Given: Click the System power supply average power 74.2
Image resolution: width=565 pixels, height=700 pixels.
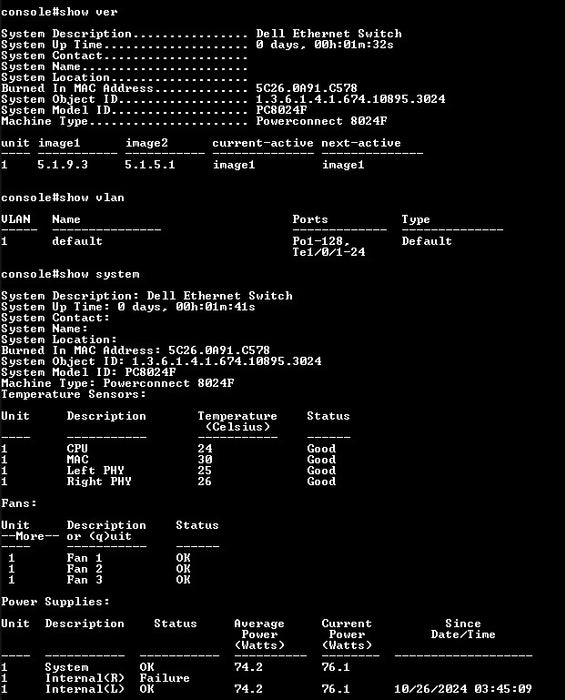Looking at the screenshot, I should click(x=249, y=667).
